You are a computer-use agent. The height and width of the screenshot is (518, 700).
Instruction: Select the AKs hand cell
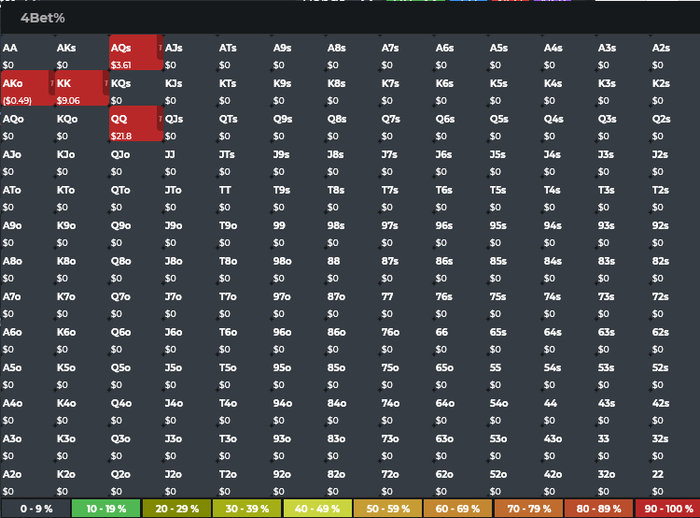click(x=82, y=52)
